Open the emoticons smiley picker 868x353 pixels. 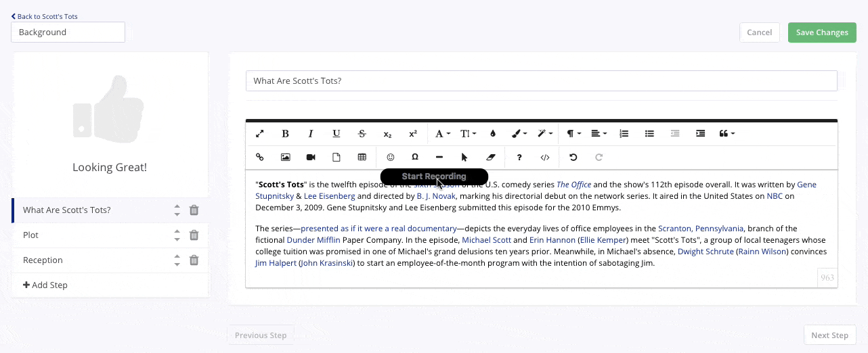click(x=390, y=157)
